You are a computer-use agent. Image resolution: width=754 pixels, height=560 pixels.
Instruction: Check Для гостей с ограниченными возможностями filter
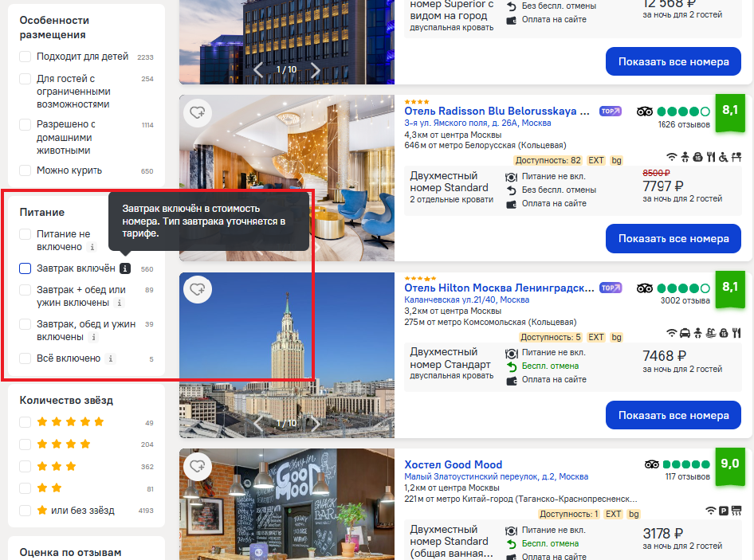[x=25, y=79]
